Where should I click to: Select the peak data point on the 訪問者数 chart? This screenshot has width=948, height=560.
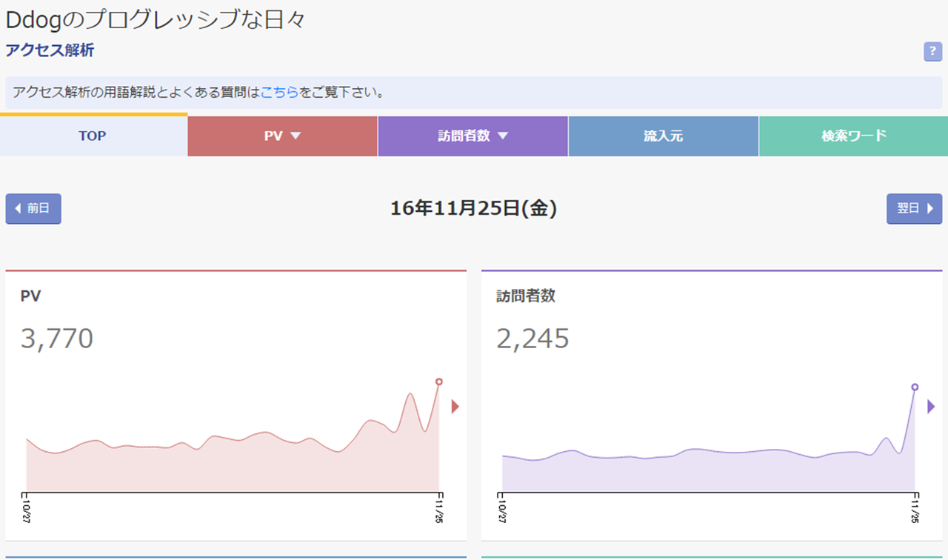914,387
